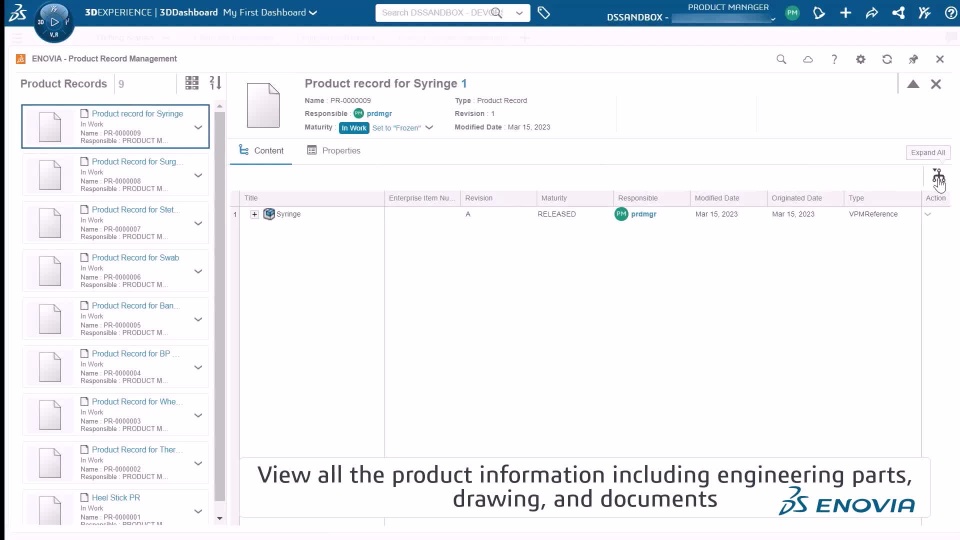This screenshot has height=540, width=960.
Task: Expand Product Record for Surg card chevron
Action: (198, 175)
